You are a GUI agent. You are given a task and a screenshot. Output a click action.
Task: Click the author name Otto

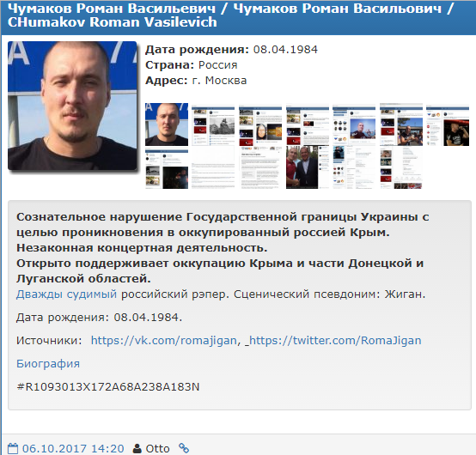[x=157, y=448]
